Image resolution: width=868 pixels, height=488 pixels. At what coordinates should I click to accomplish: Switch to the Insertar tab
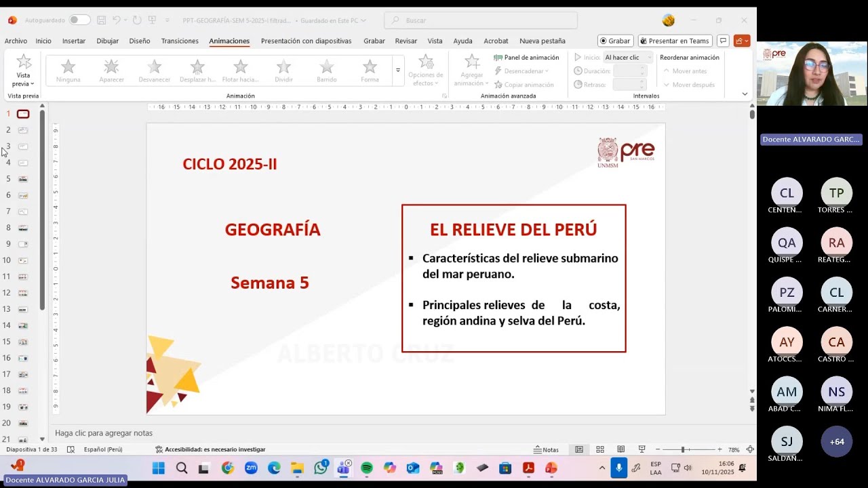(74, 41)
